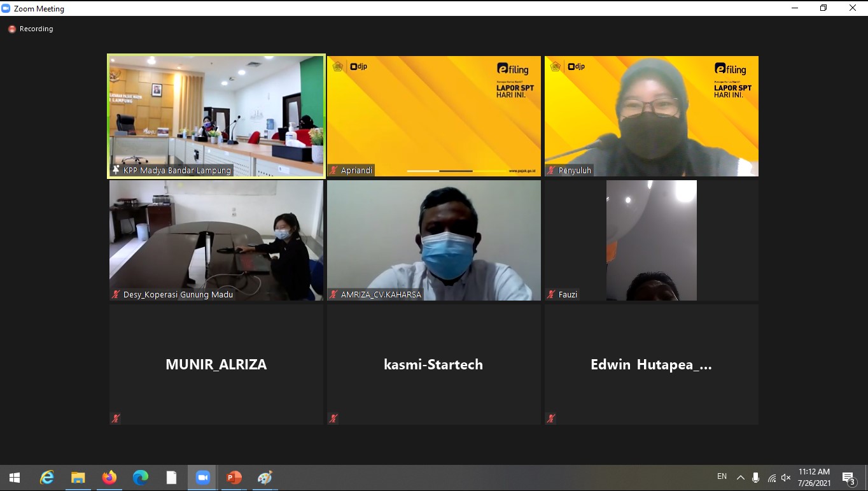Open the EN language input selector
This screenshot has height=491, width=868.
click(722, 476)
